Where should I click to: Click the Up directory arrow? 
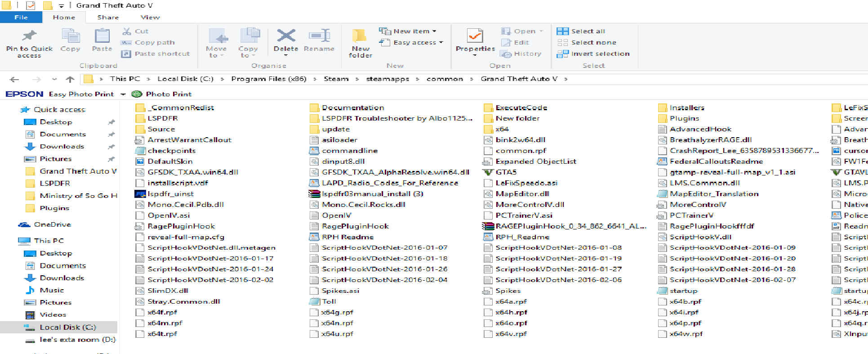[x=70, y=79]
